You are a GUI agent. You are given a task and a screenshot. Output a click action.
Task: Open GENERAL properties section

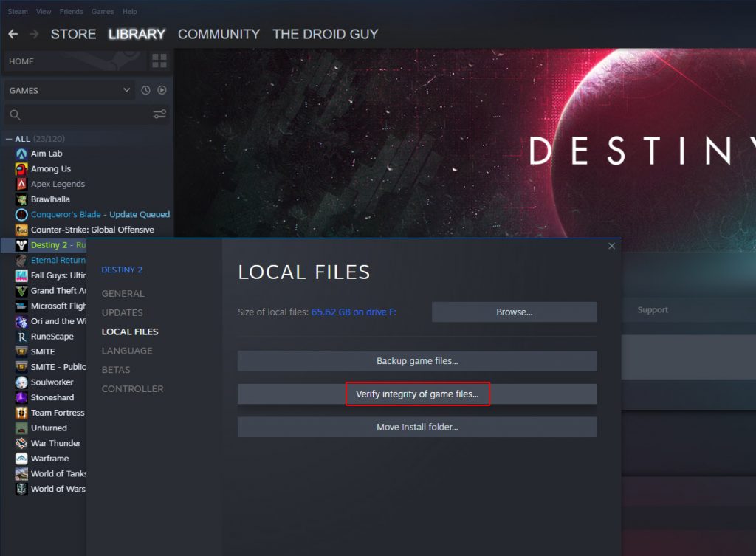click(123, 294)
